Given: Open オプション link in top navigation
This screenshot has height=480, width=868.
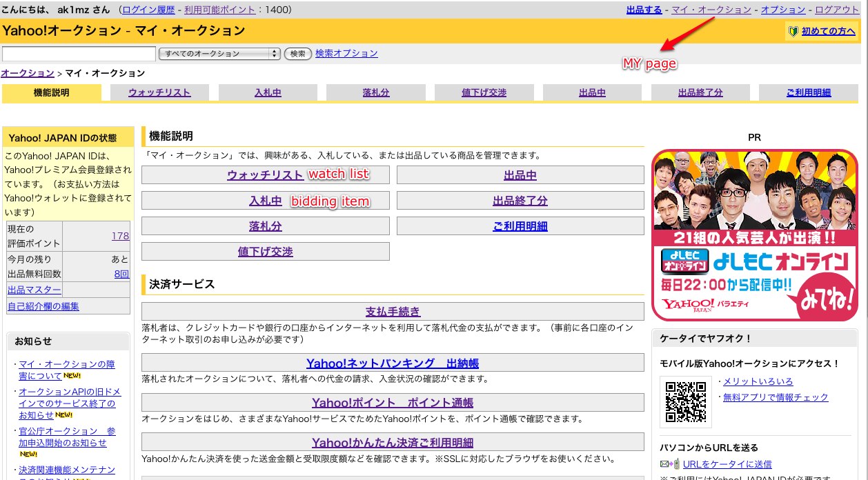Looking at the screenshot, I should pyautogui.click(x=783, y=10).
